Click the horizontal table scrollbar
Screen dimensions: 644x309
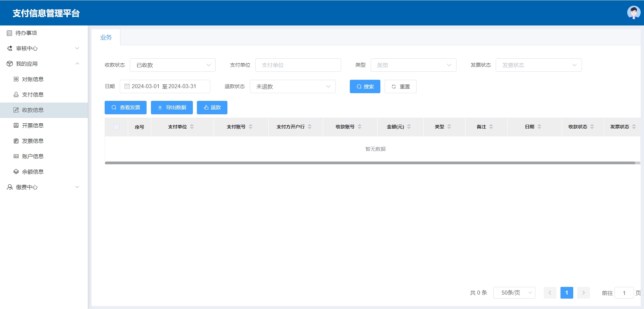click(x=369, y=163)
